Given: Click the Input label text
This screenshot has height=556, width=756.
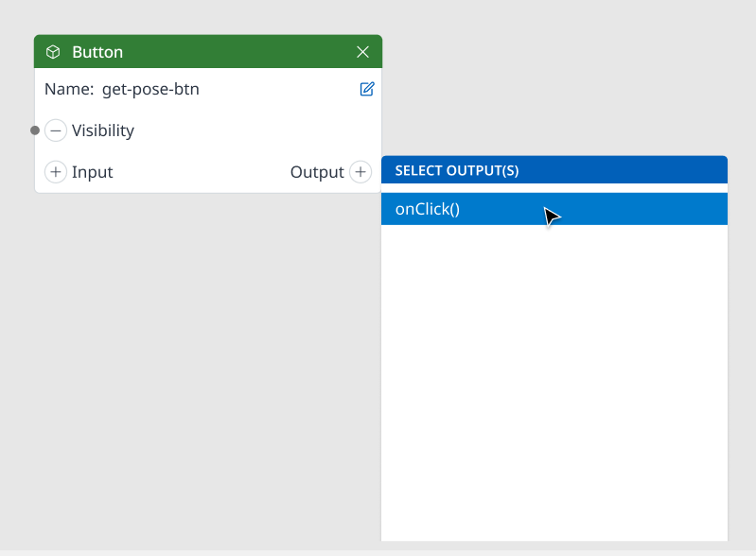Looking at the screenshot, I should pos(92,172).
